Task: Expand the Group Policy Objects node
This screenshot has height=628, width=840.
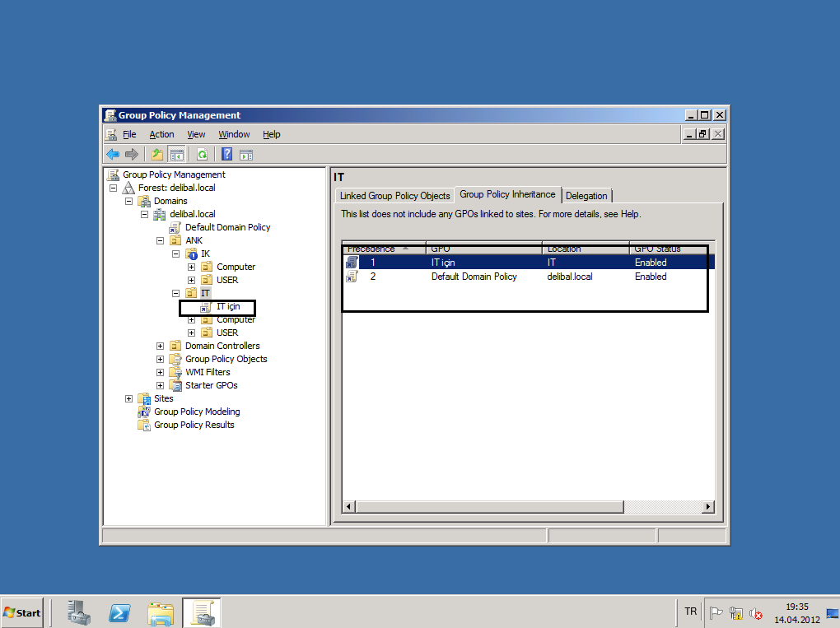Action: click(161, 359)
